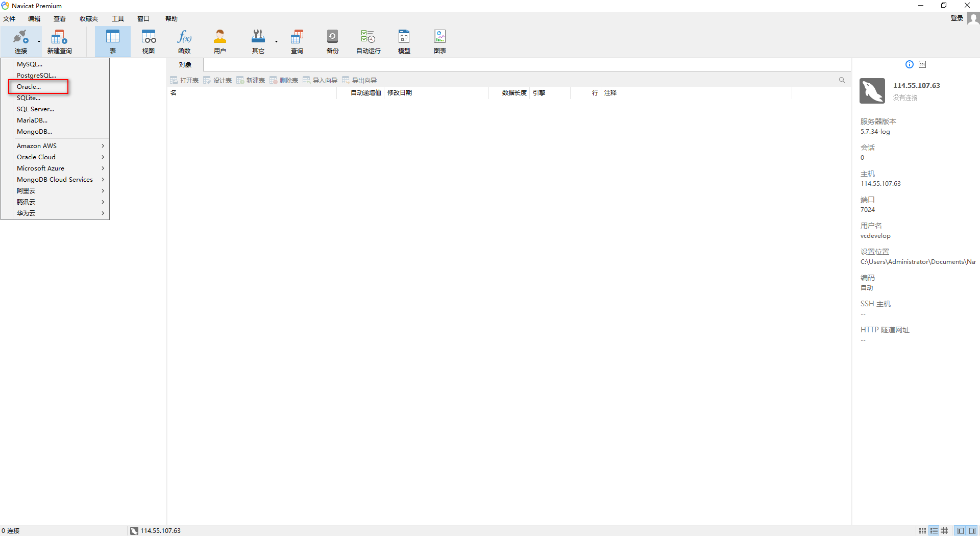Click the 导出向导 button

click(359, 81)
